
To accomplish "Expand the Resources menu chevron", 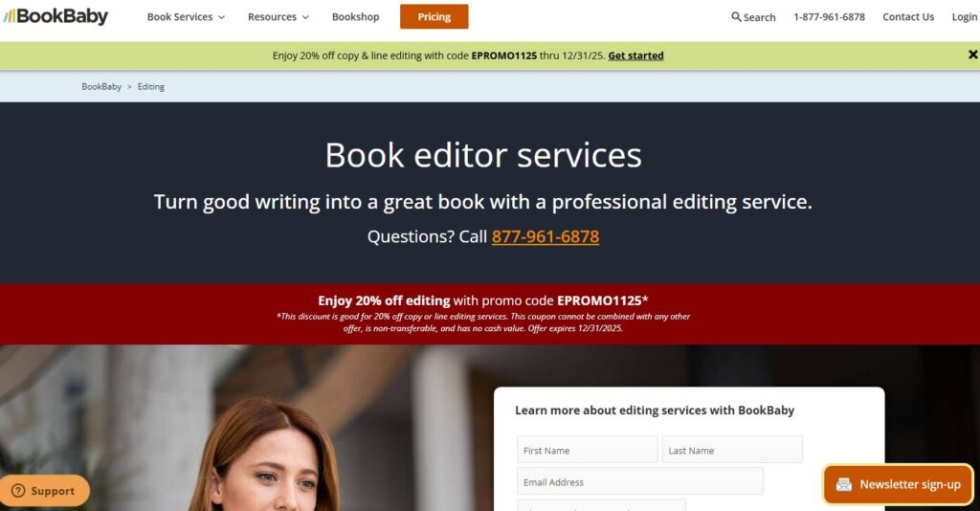I will 305,17.
